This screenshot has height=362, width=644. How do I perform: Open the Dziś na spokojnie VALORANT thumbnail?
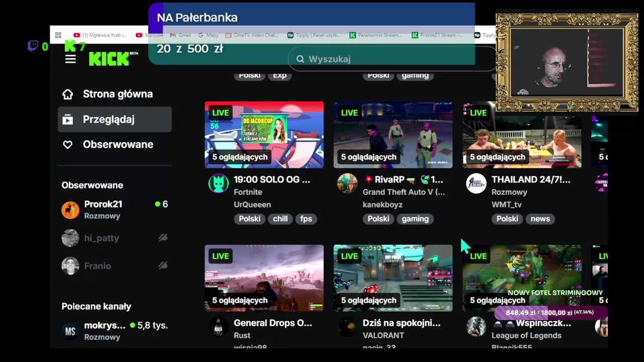click(x=393, y=278)
